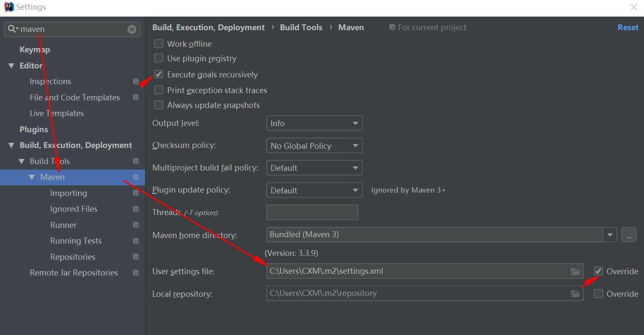Click the ellipsis button for Maven home
644x335 pixels.
pos(629,235)
